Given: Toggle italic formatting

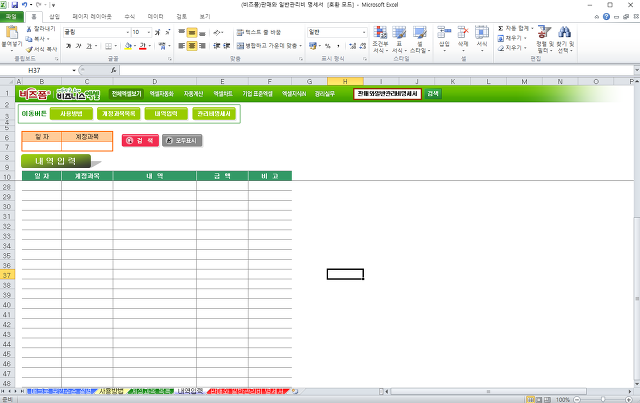Looking at the screenshot, I should [78, 46].
